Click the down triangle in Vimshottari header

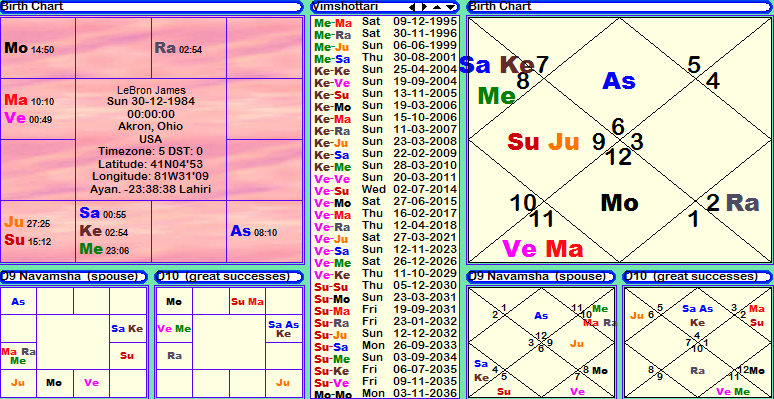click(x=451, y=7)
